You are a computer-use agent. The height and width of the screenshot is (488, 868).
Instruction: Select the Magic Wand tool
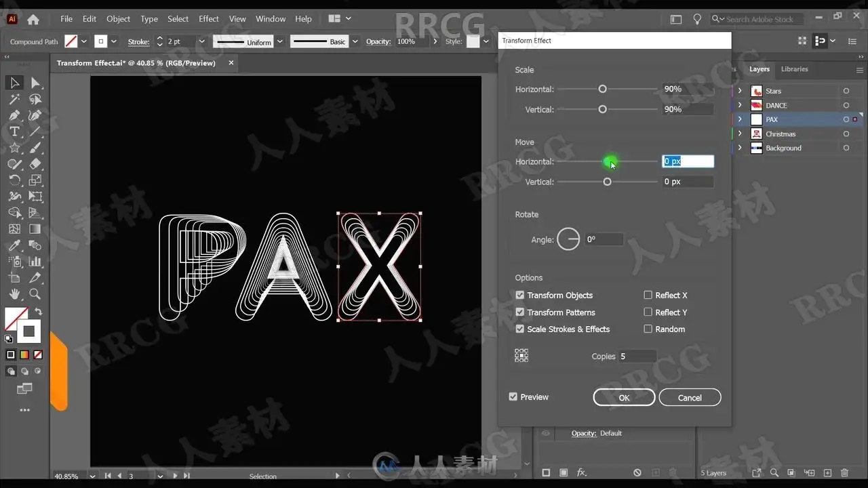coord(14,99)
